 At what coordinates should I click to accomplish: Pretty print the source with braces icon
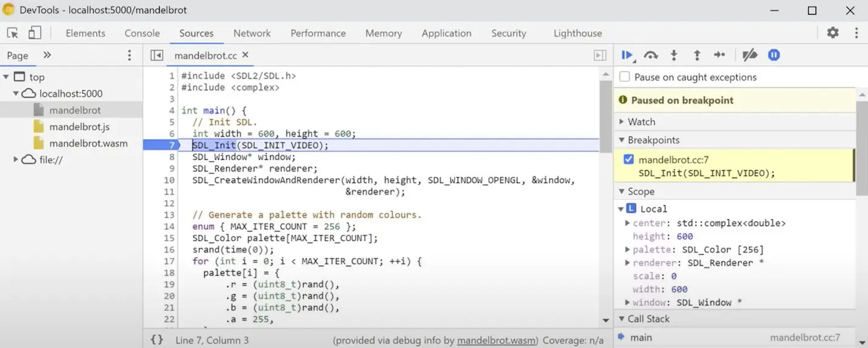(x=157, y=340)
